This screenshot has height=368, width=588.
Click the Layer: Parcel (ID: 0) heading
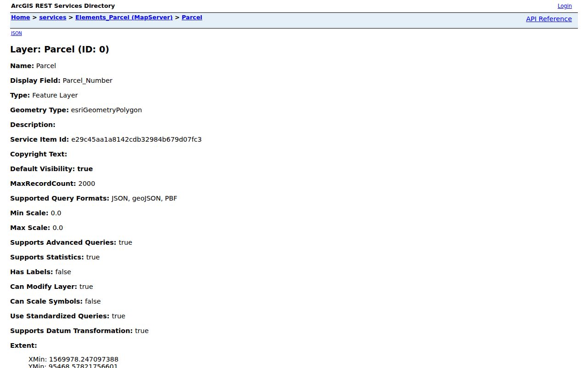click(x=60, y=49)
